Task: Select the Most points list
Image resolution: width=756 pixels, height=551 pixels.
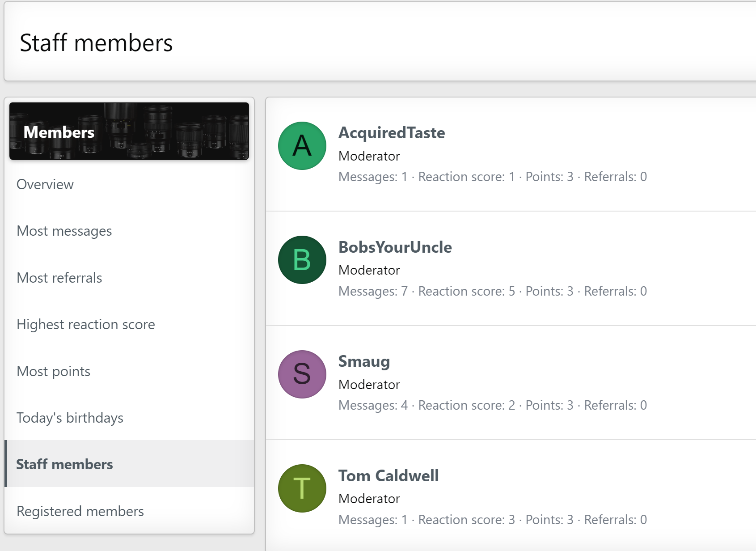Action: [x=129, y=371]
